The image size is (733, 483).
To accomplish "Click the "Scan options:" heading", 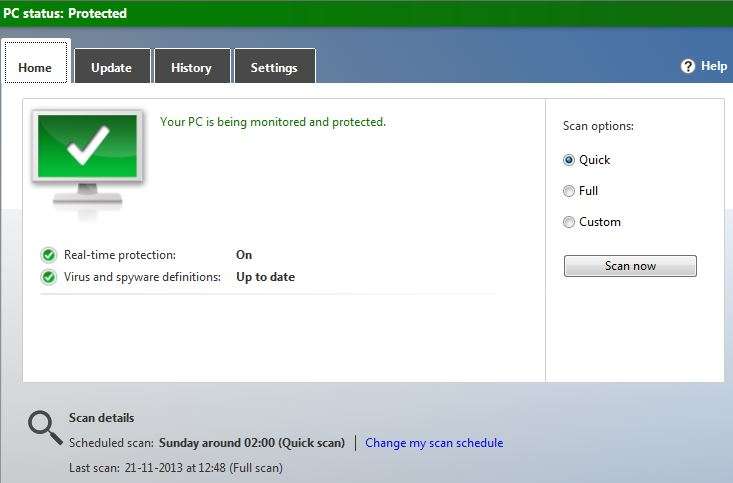I will coord(598,126).
